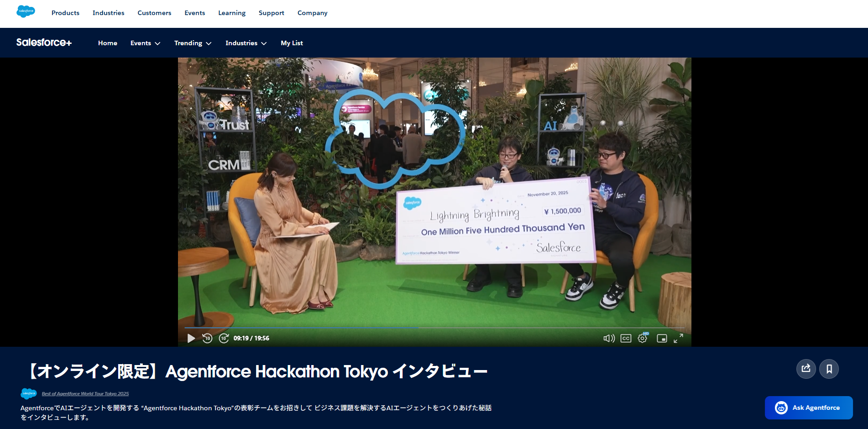Open the Best of Agentforce World Tour link
The height and width of the screenshot is (429, 868).
coord(85,393)
